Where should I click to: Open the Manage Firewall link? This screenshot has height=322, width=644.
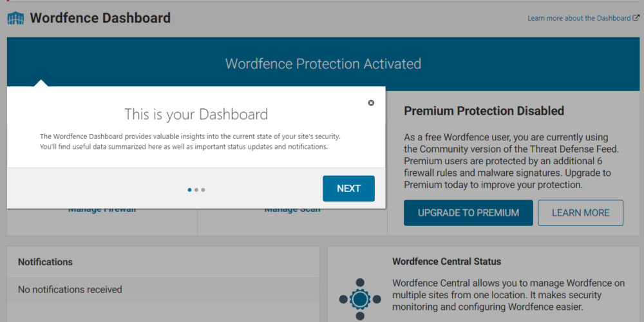tap(102, 210)
